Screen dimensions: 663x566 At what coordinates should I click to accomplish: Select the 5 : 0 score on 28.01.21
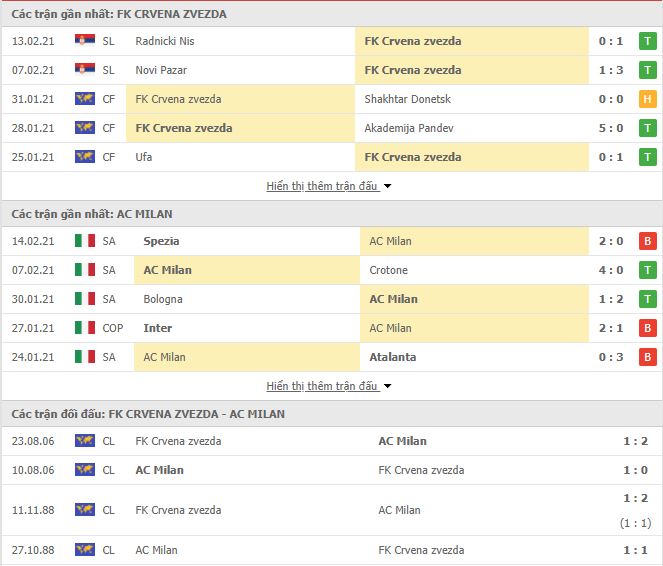point(611,128)
